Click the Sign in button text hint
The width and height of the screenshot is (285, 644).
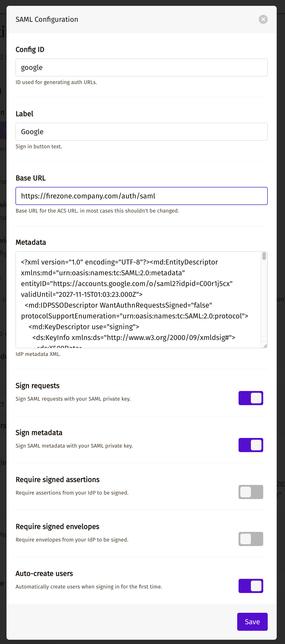point(39,147)
